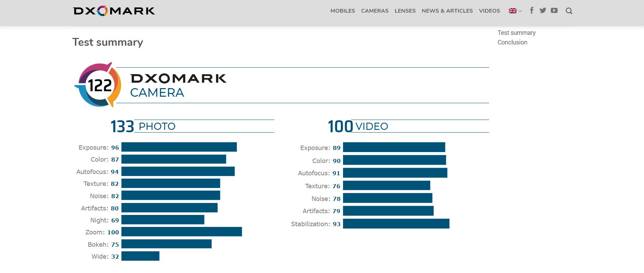The height and width of the screenshot is (273, 644).
Task: Click the Zoom 100 bar
Action: 182,232
